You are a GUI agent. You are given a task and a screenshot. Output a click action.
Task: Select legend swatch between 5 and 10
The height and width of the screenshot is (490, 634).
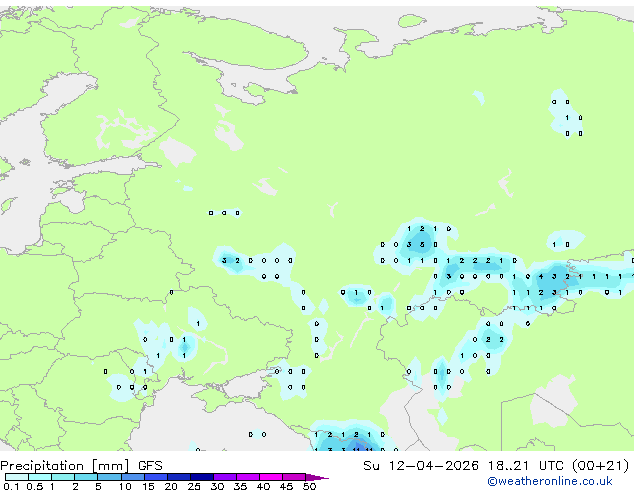109,477
